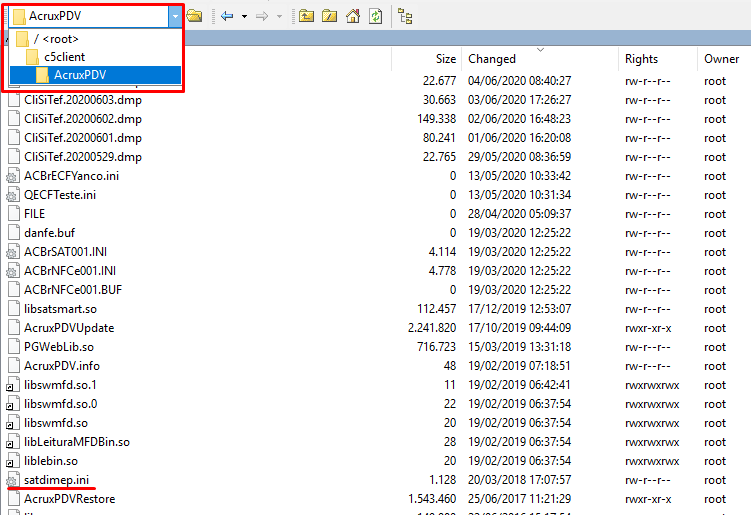Screen dimensions: 751x515
Task: Click the file icon of PGWebLib.so
Action: (14, 347)
